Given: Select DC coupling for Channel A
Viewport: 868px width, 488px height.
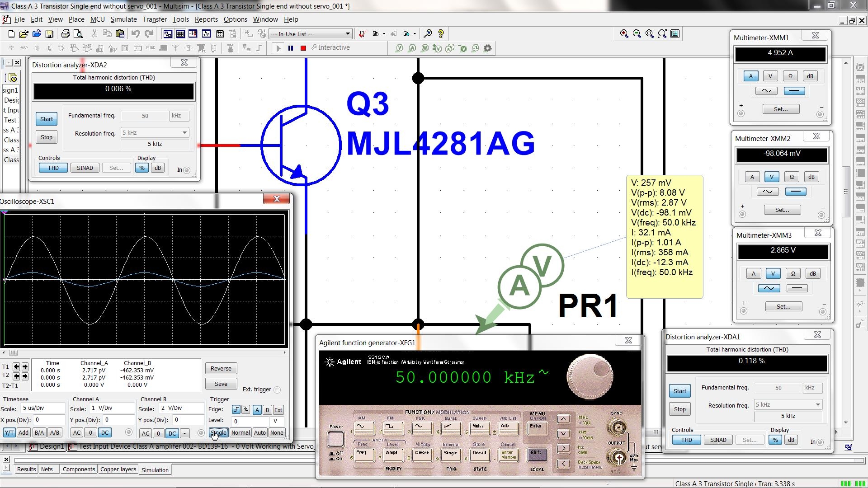Looking at the screenshot, I should point(105,433).
